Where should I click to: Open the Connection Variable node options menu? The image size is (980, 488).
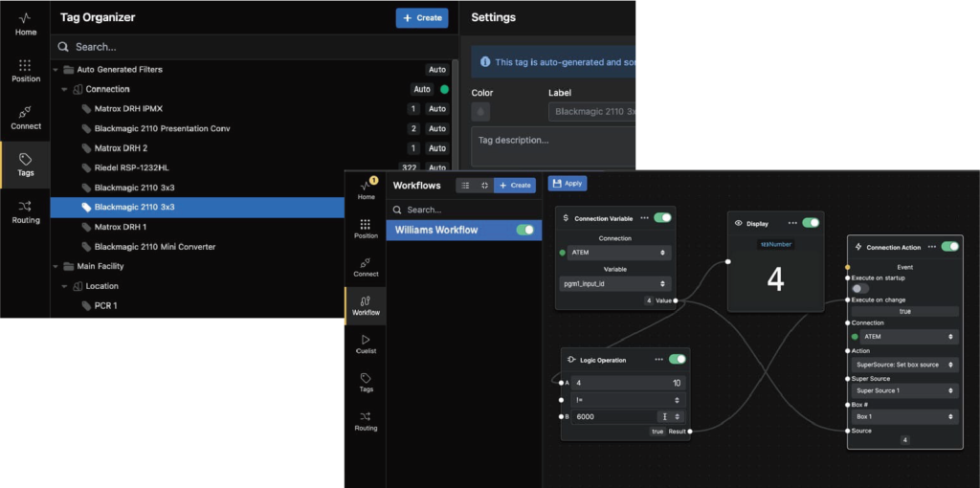644,218
